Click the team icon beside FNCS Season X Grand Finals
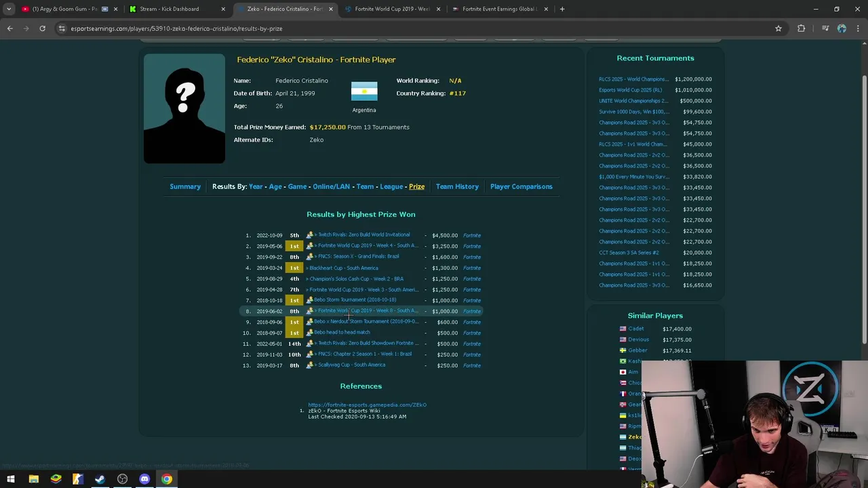The height and width of the screenshot is (488, 868). click(309, 257)
